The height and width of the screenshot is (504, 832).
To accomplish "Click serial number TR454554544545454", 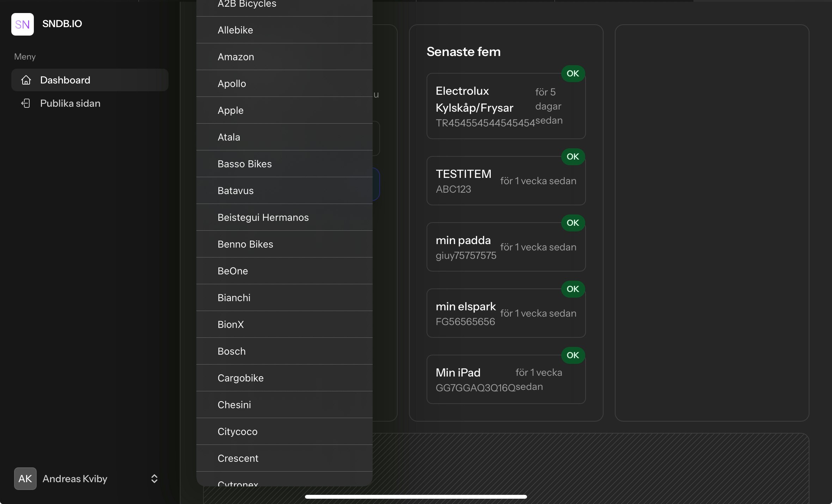I will click(485, 123).
